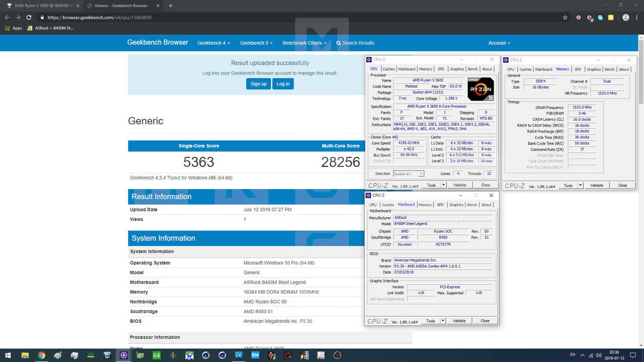Open a new browser tab

pyautogui.click(x=171, y=6)
